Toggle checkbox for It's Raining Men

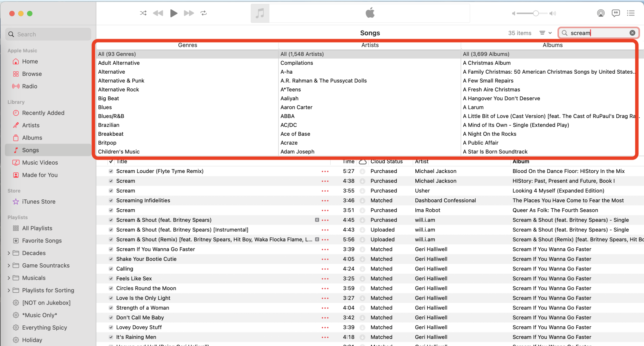click(x=111, y=337)
